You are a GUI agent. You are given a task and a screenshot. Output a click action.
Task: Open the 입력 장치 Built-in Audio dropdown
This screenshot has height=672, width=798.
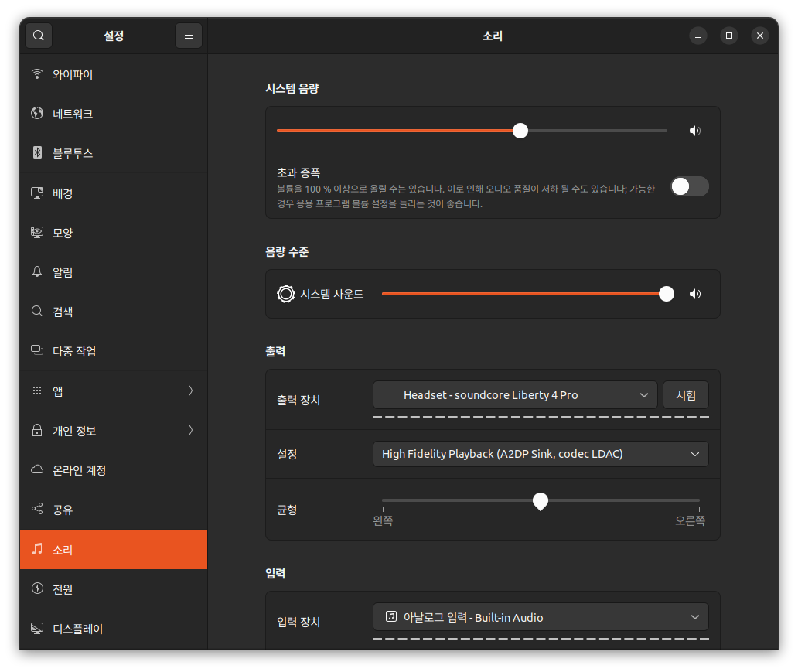point(541,617)
